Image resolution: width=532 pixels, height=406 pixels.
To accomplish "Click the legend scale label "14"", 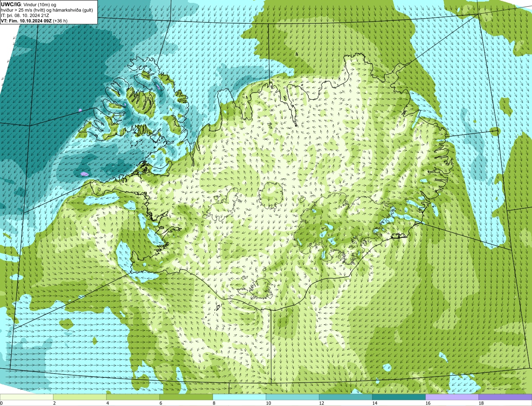I will point(375,403).
